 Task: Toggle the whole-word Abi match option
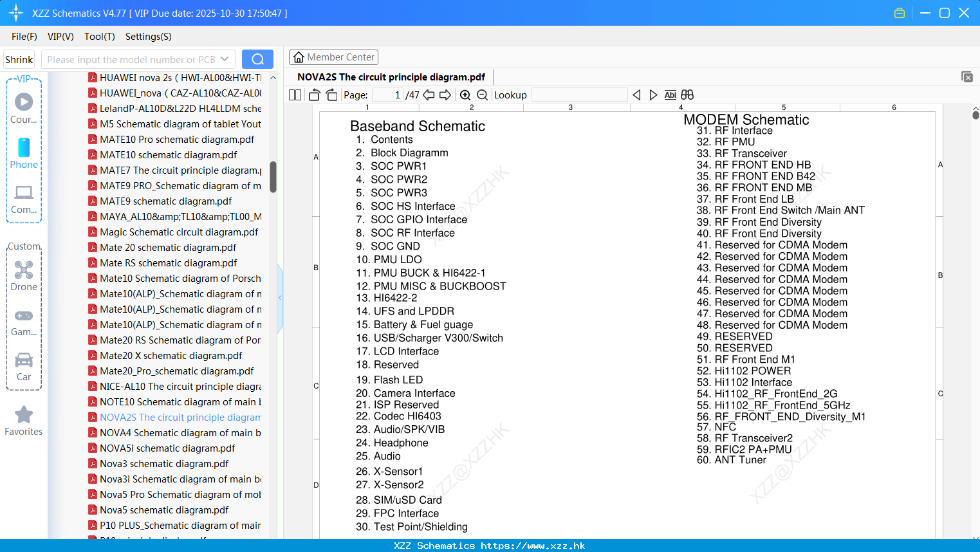[x=670, y=95]
